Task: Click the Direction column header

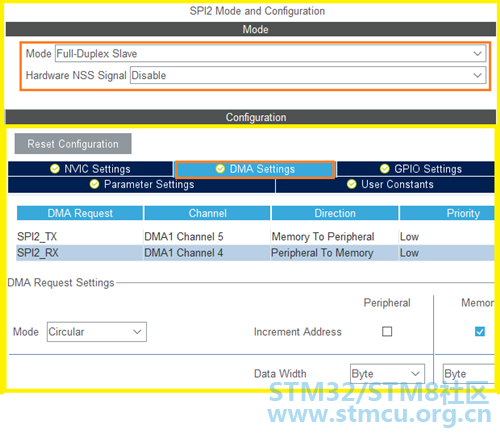Action: (335, 213)
